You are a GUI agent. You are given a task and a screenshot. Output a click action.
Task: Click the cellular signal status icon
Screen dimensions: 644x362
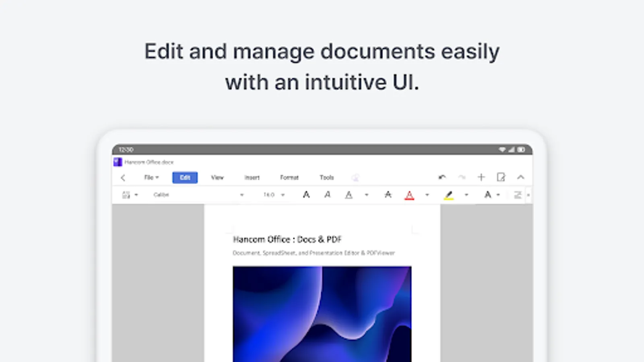coord(512,150)
